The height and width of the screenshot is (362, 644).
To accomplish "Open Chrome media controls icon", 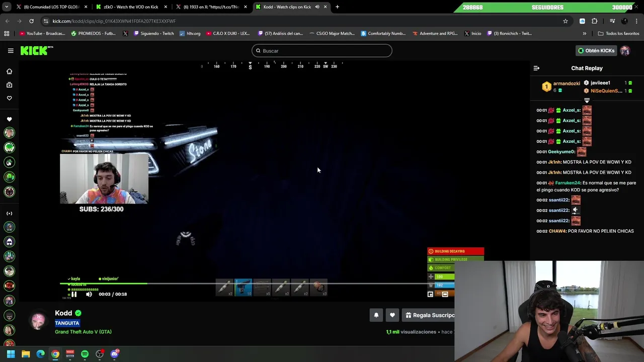I will 612,21.
